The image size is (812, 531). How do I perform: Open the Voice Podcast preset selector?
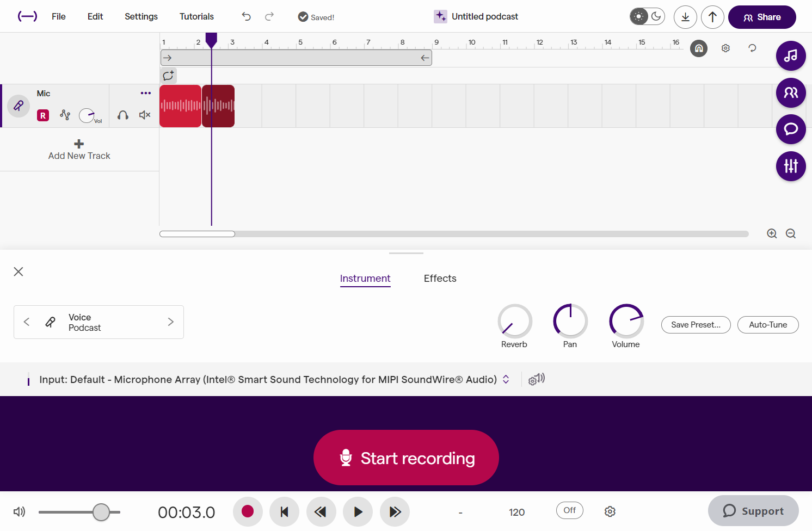point(99,322)
